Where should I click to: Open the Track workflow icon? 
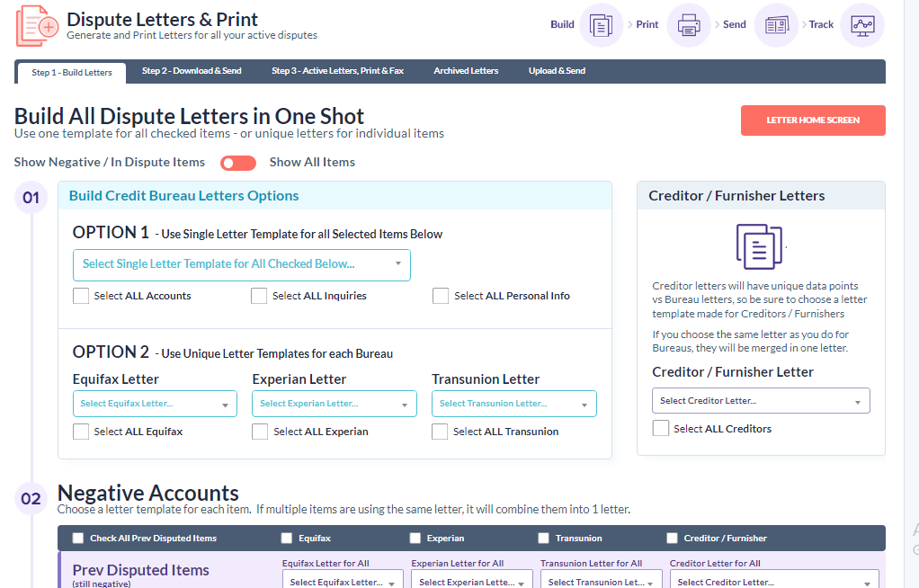861,25
